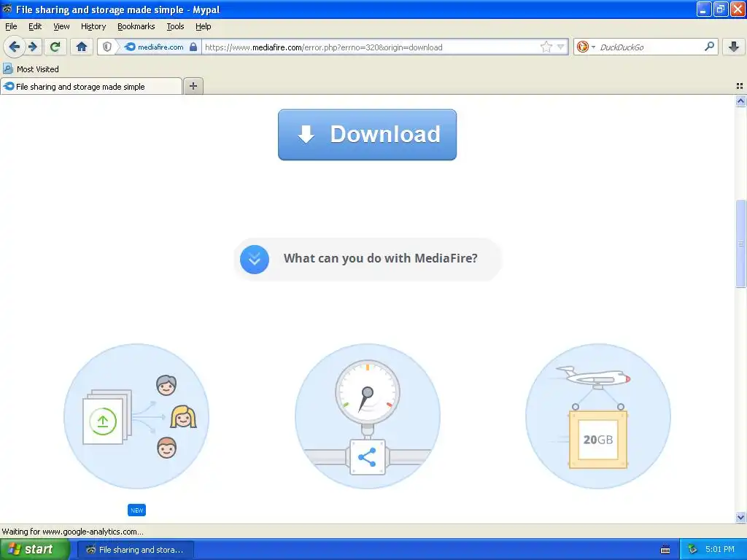
Task: Click the scrollbar up arrow
Action: coord(740,101)
